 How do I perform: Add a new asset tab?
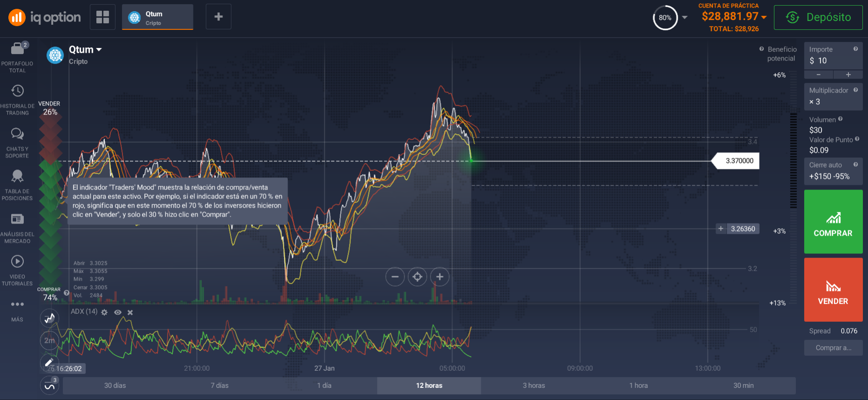tap(218, 17)
